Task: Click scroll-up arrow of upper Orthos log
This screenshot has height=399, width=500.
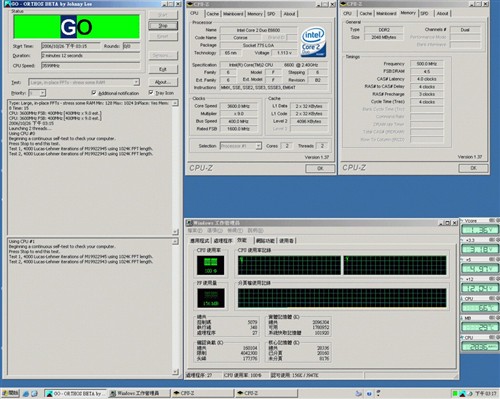Action: [x=175, y=103]
